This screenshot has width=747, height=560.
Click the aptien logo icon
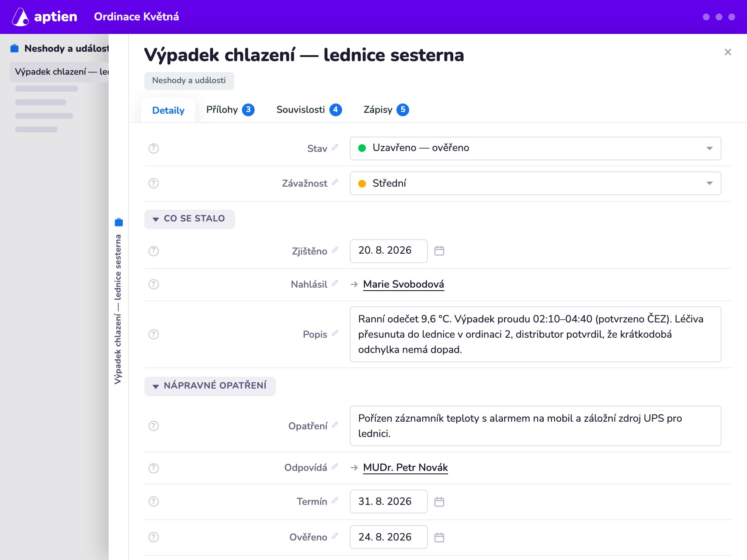coord(20,17)
